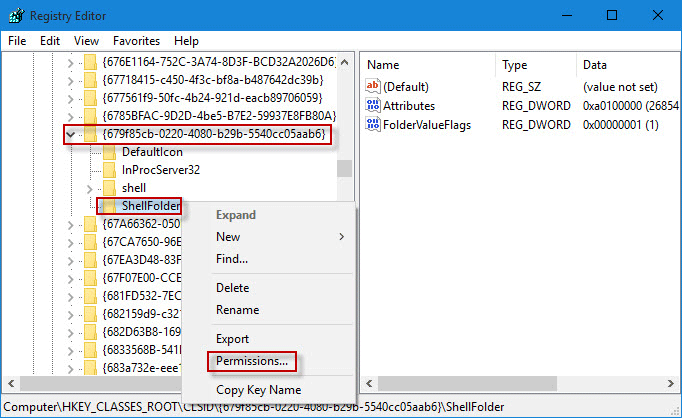Click values pane horizontal scroll right arrow
The height and width of the screenshot is (418, 682).
click(671, 384)
